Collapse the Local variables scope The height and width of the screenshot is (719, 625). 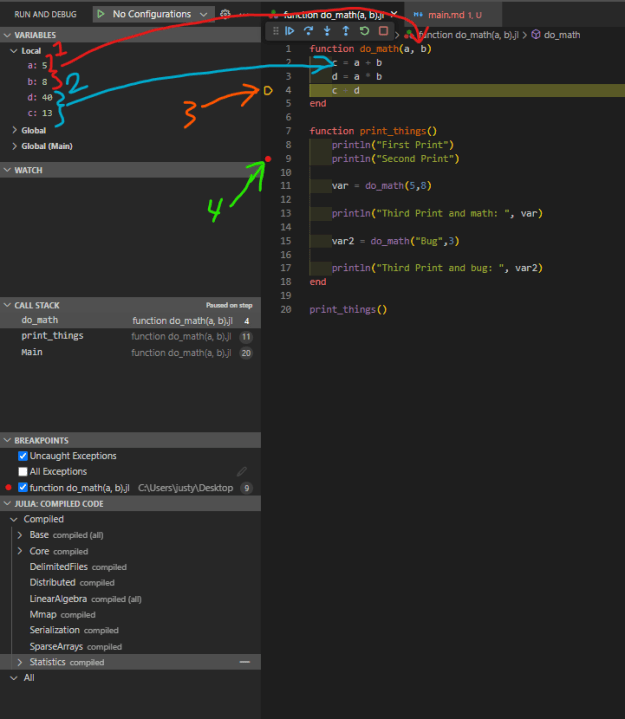click(14, 51)
